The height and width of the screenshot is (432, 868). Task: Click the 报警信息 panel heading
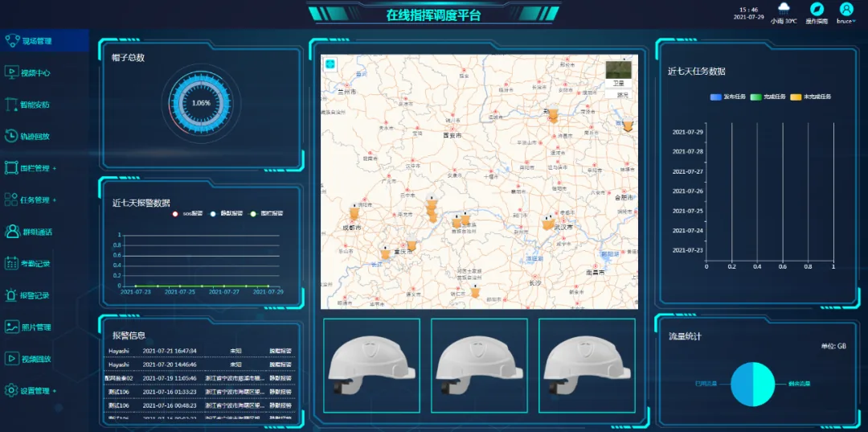tap(129, 335)
